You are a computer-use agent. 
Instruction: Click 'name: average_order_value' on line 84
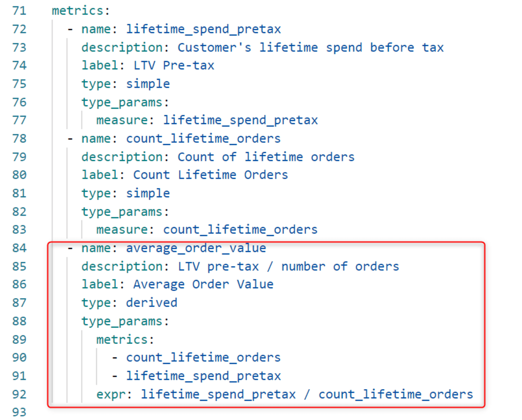pos(174,248)
